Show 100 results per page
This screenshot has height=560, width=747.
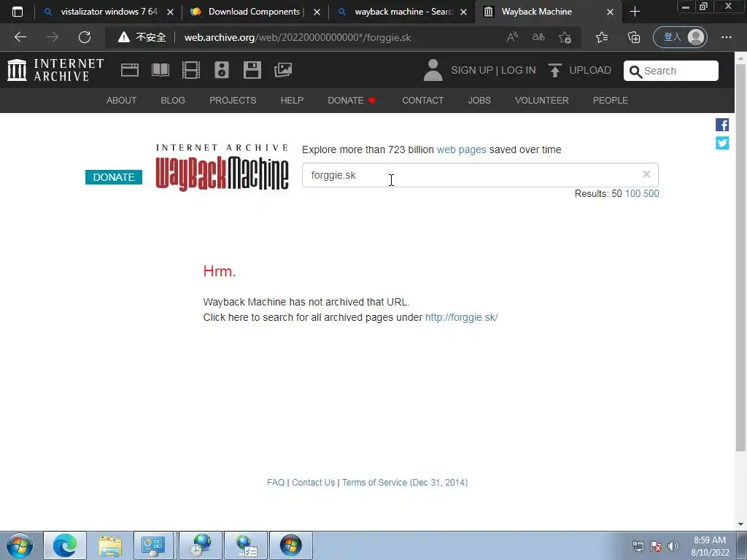tap(632, 193)
